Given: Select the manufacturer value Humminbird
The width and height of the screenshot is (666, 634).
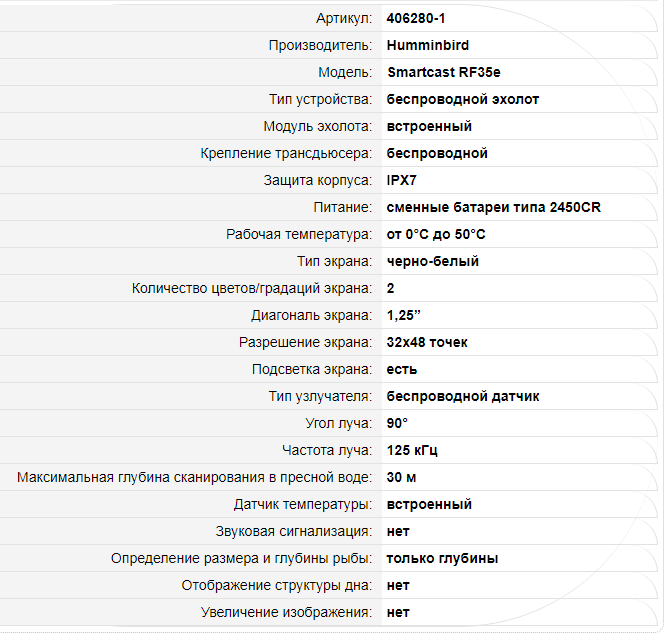Looking at the screenshot, I should point(427,46).
